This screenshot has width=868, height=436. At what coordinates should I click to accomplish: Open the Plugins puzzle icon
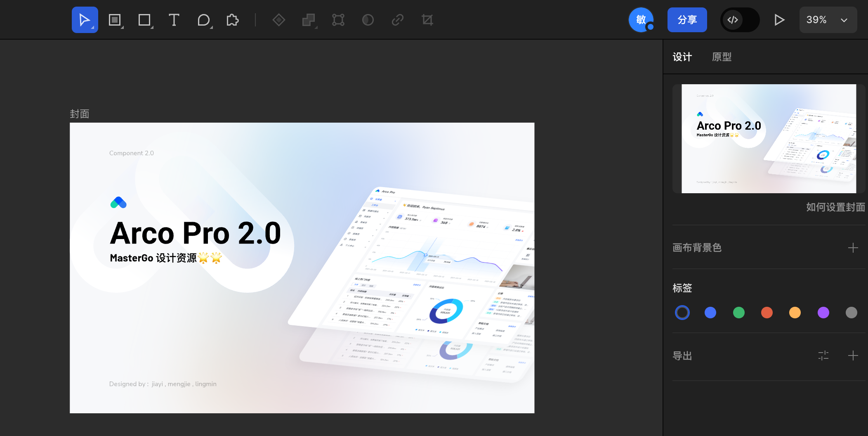(x=233, y=20)
